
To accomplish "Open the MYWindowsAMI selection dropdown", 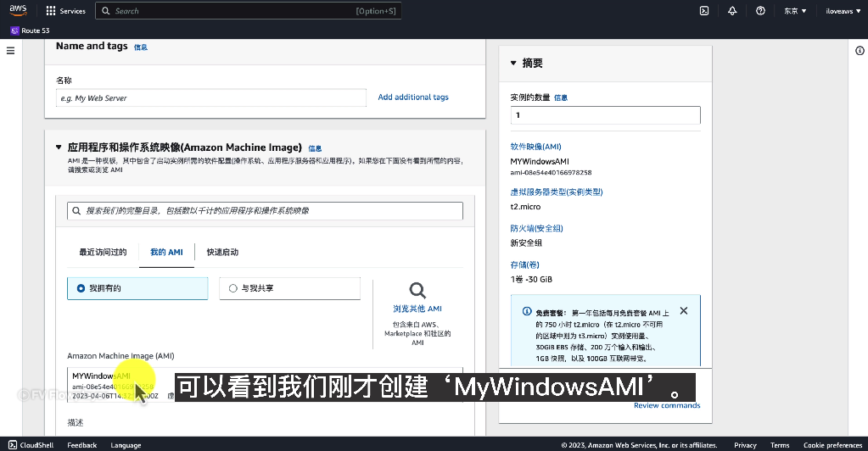I will [266, 385].
